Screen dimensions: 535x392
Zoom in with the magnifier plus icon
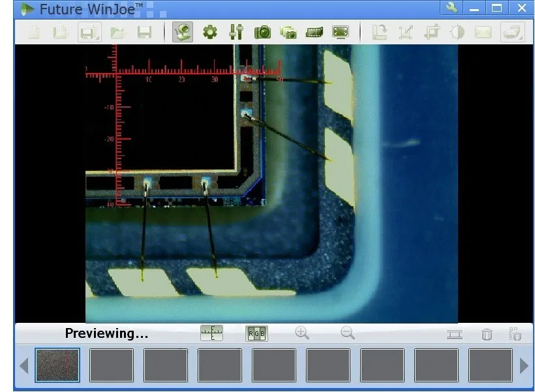(302, 333)
